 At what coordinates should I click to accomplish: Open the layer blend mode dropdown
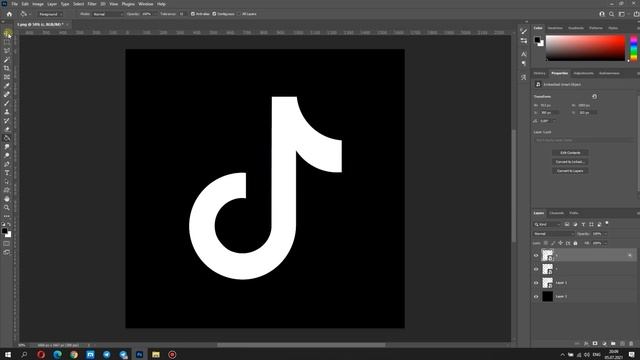554,234
